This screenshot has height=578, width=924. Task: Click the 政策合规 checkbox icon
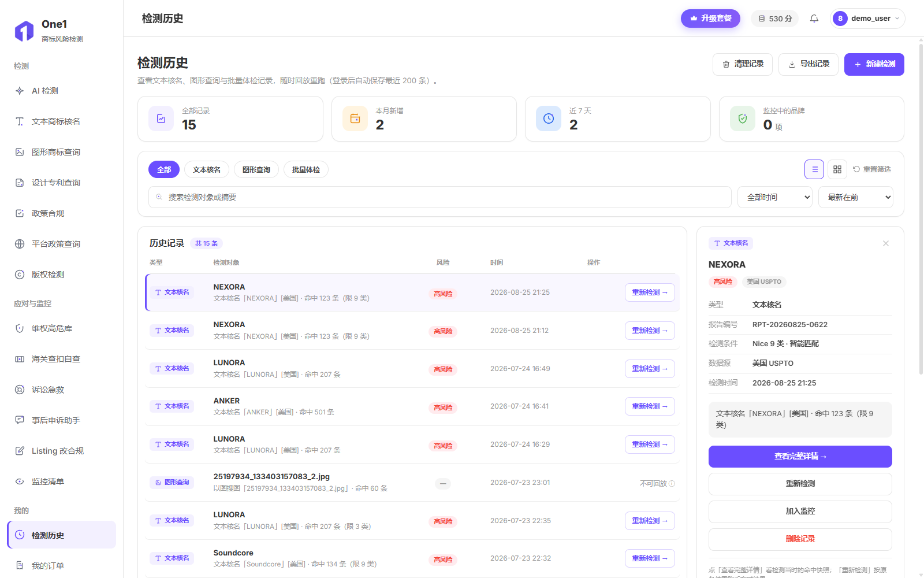20,213
